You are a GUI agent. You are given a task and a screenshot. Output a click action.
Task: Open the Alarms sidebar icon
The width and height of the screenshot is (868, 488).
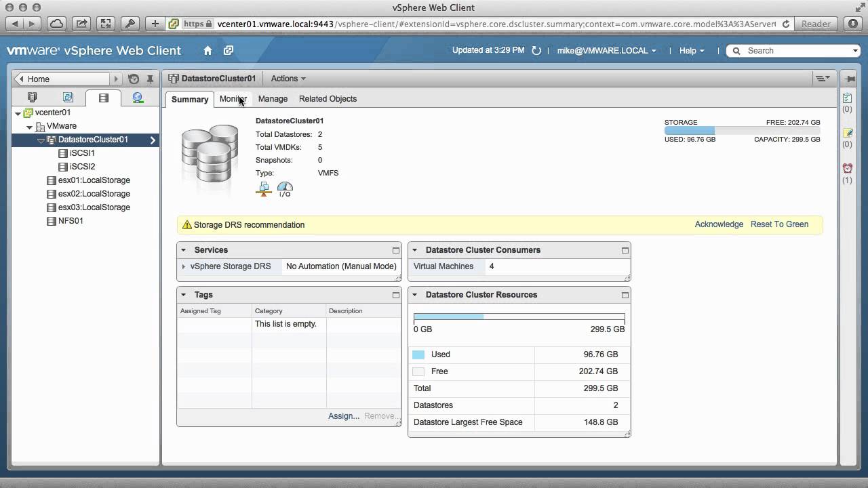pyautogui.click(x=847, y=169)
